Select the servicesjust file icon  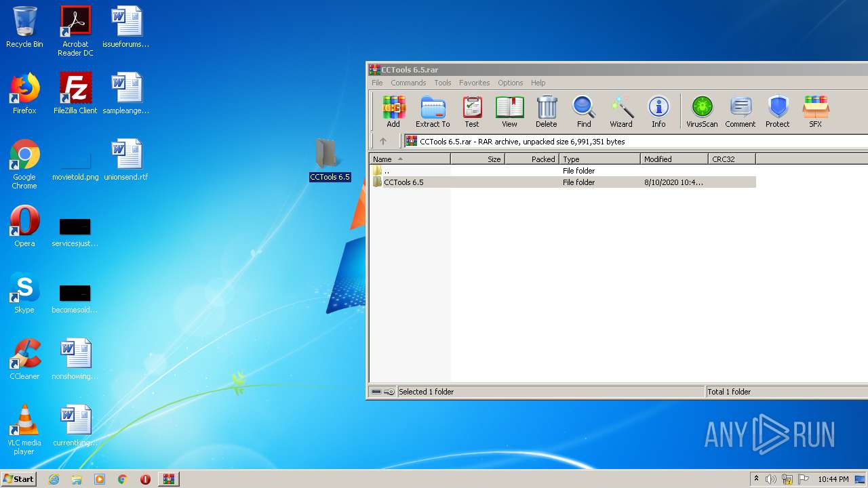pos(75,232)
